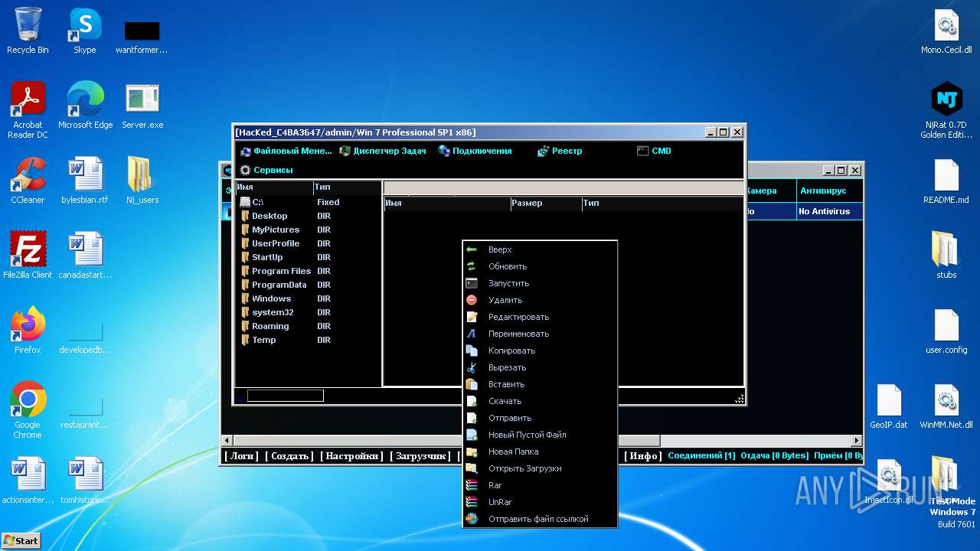Click the green Вверх arrow icon
The width and height of the screenshot is (980, 551).
coord(472,249)
